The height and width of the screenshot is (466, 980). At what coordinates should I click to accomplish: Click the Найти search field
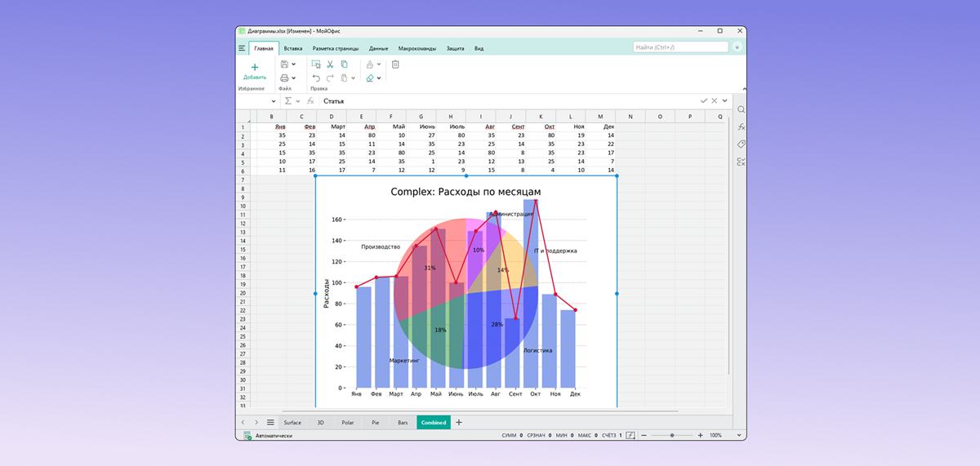(x=680, y=47)
